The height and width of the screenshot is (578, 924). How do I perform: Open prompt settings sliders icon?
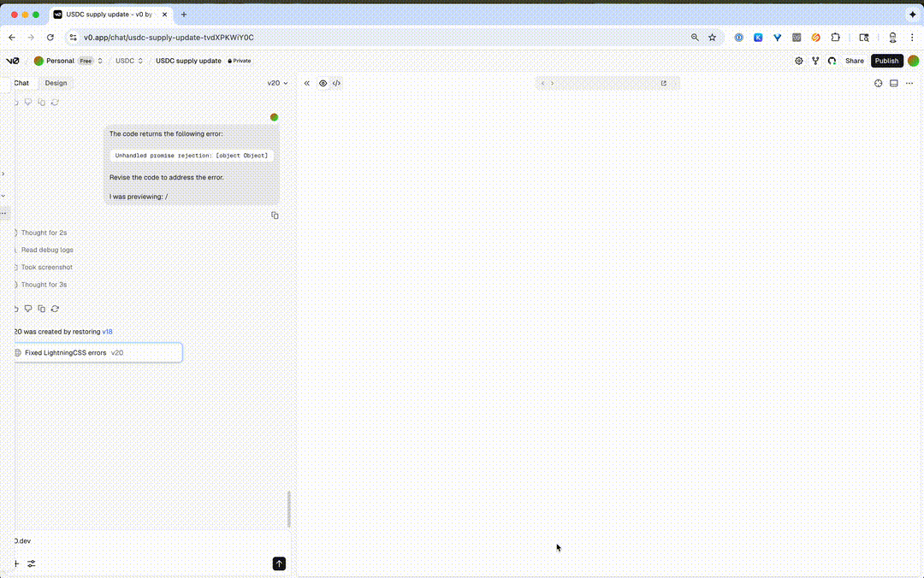pos(32,563)
